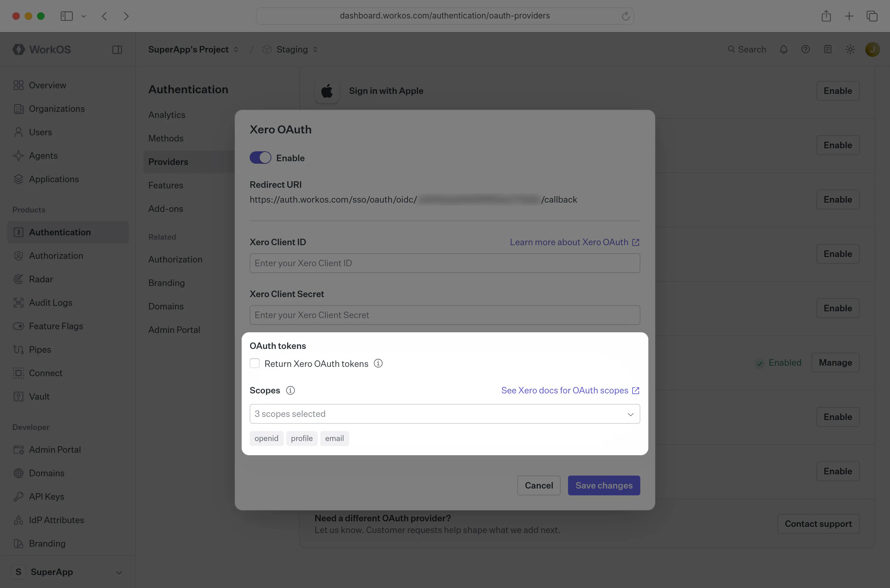The image size is (890, 588).
Task: Reload the page with the refresh icon
Action: pos(625,16)
